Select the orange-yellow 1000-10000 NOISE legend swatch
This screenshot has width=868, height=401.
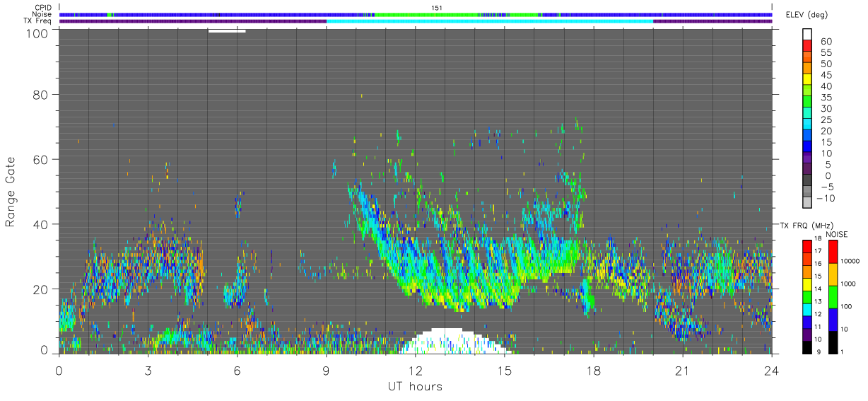pos(833,274)
